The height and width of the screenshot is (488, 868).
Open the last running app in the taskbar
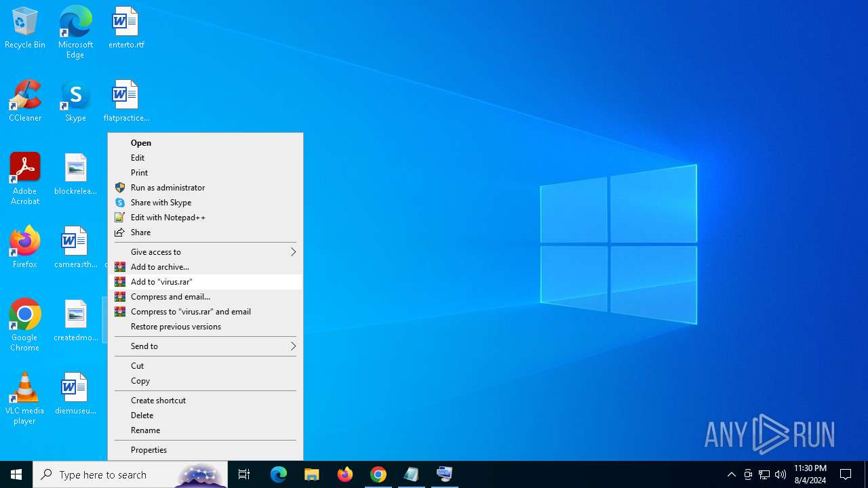tap(444, 474)
